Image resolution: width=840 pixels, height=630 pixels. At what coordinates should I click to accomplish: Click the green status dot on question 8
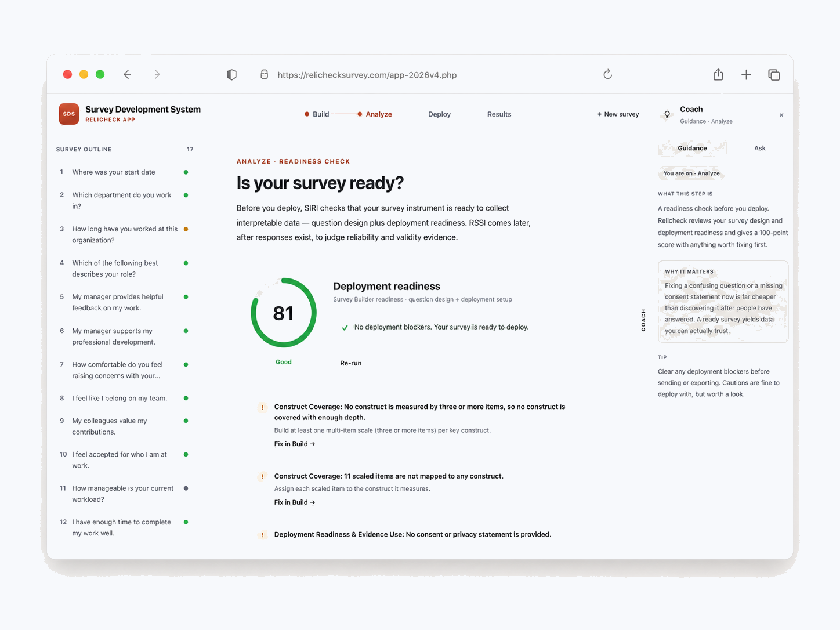coord(186,399)
